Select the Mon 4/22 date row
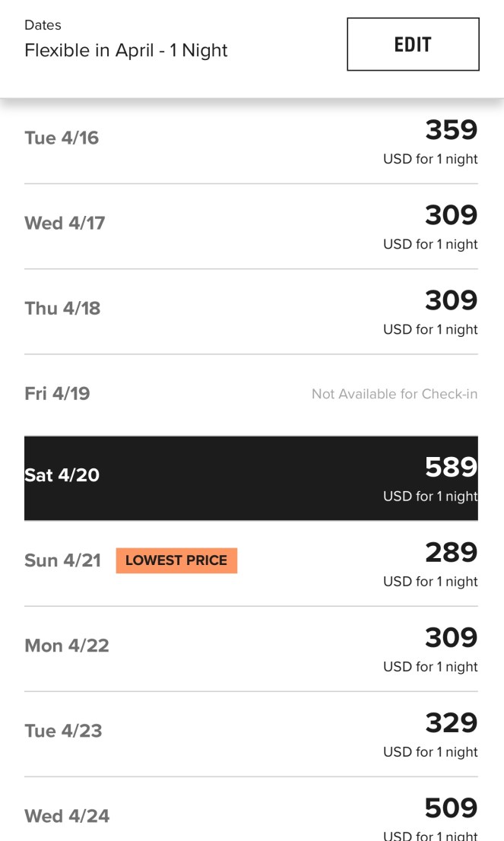Image resolution: width=504 pixels, height=841 pixels. click(x=67, y=646)
